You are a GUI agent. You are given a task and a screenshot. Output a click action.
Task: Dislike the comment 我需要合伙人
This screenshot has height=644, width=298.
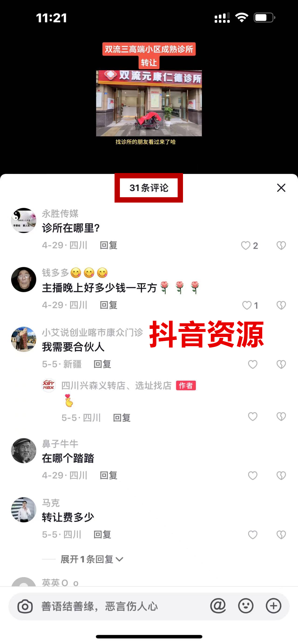point(281,364)
